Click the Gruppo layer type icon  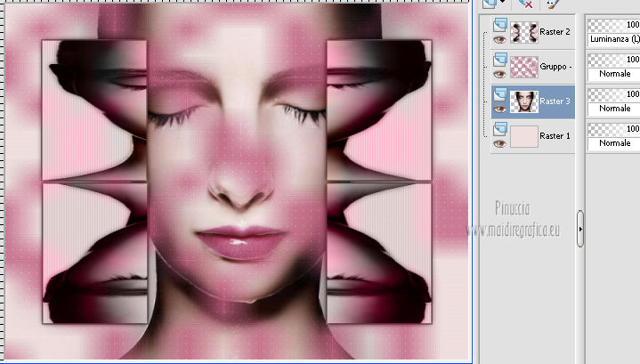tap(500, 60)
